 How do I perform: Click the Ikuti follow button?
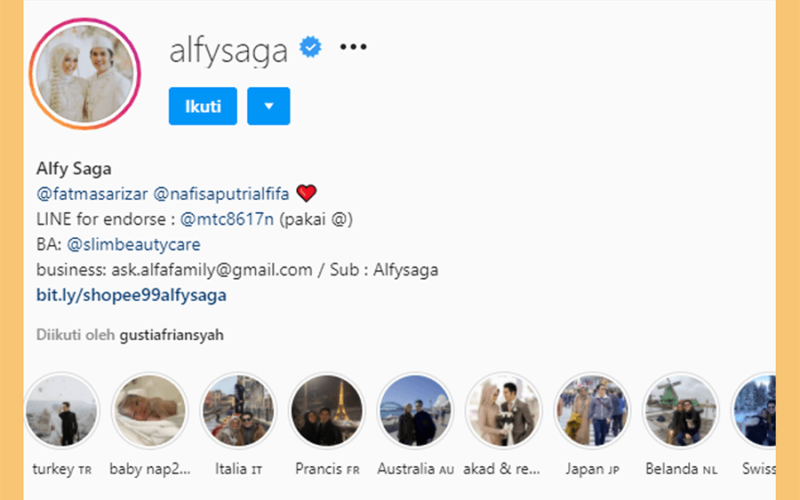coord(203,106)
